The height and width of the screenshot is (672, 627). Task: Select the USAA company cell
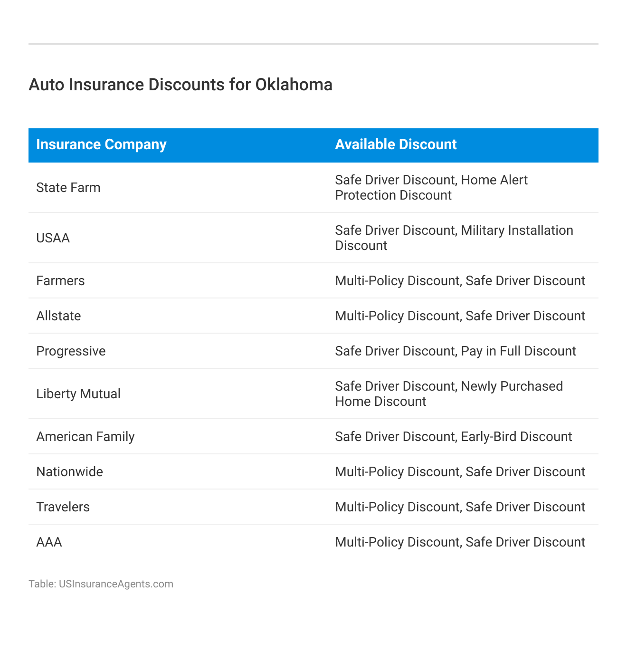pos(53,238)
